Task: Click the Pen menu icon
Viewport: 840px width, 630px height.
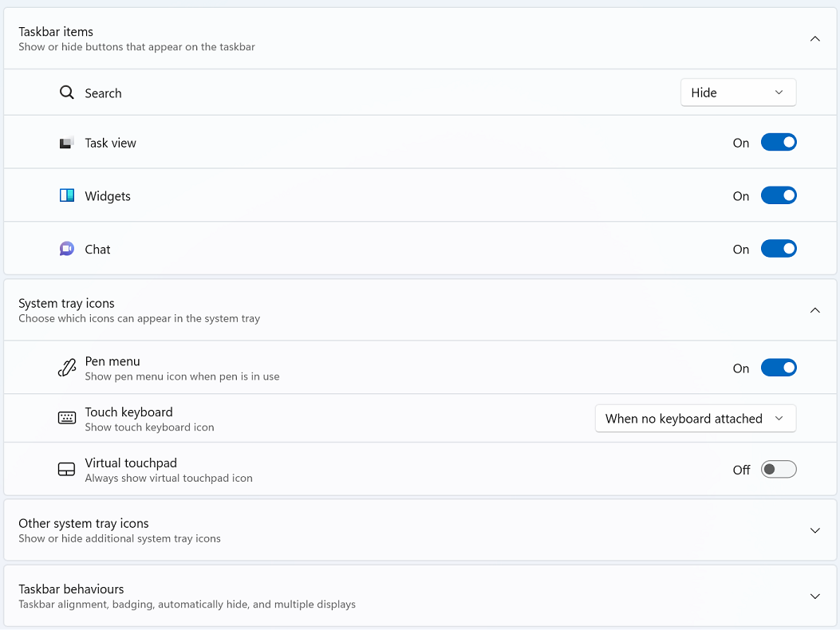Action: coord(66,368)
